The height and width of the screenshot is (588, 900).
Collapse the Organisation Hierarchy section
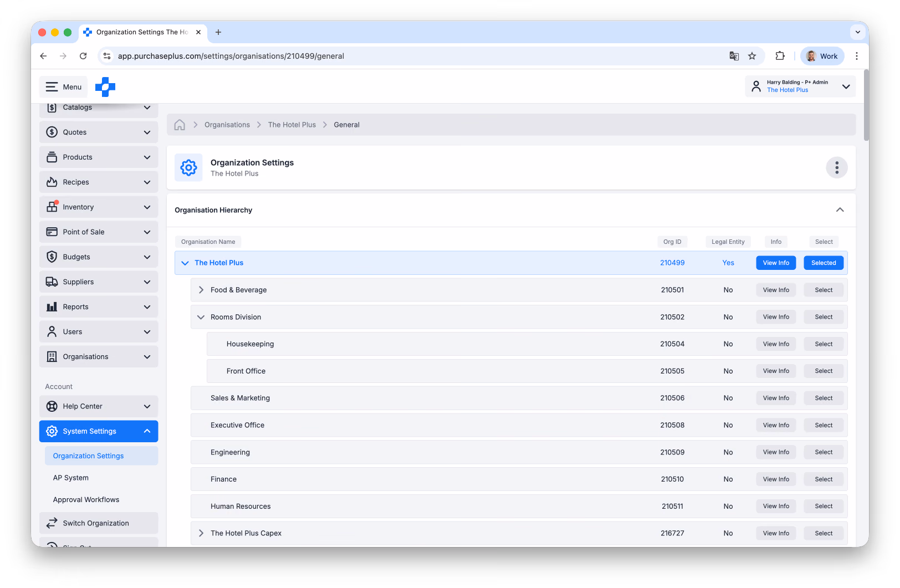point(840,210)
